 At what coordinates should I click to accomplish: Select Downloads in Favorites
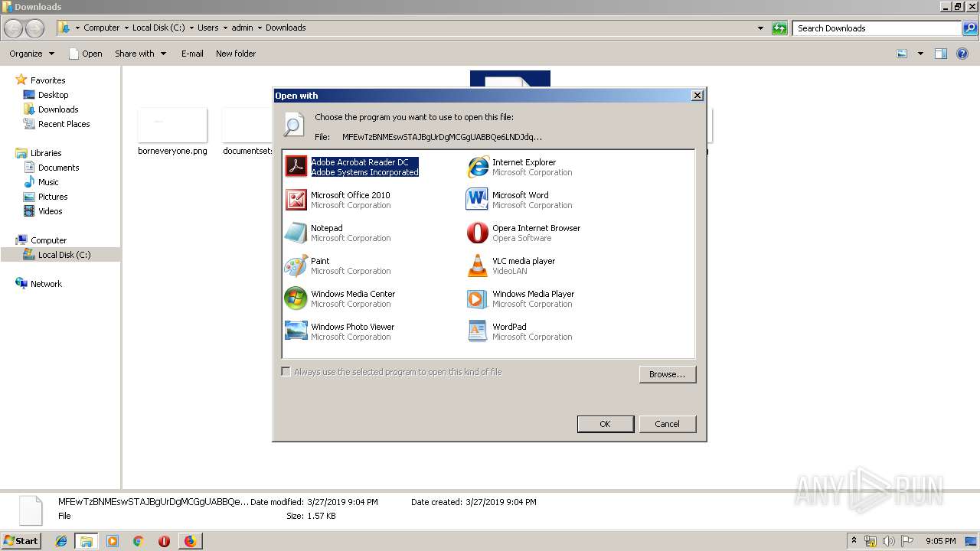click(x=58, y=109)
